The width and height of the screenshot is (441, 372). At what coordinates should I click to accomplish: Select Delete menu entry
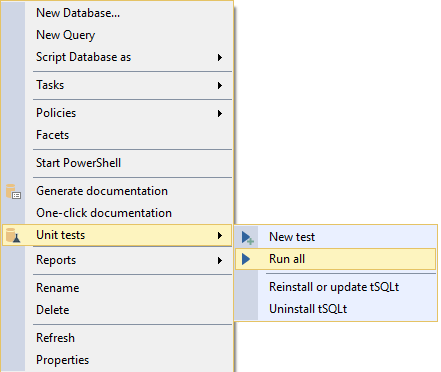point(117,310)
